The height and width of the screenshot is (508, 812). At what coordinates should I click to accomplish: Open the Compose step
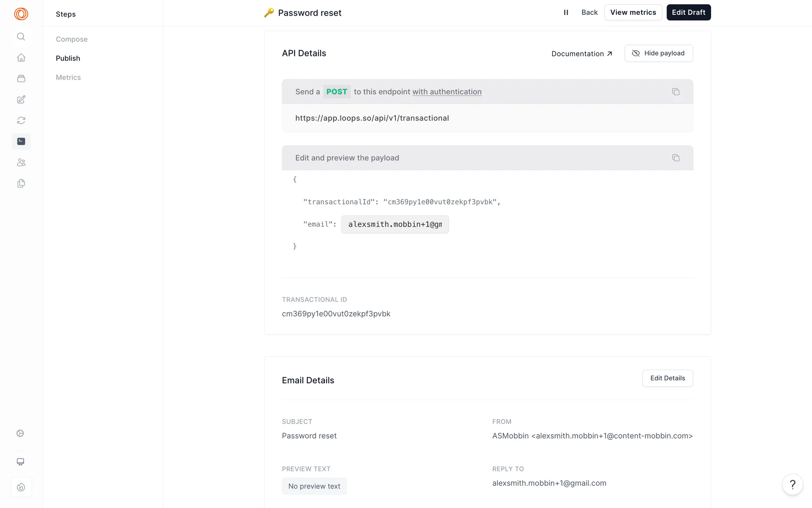point(71,39)
